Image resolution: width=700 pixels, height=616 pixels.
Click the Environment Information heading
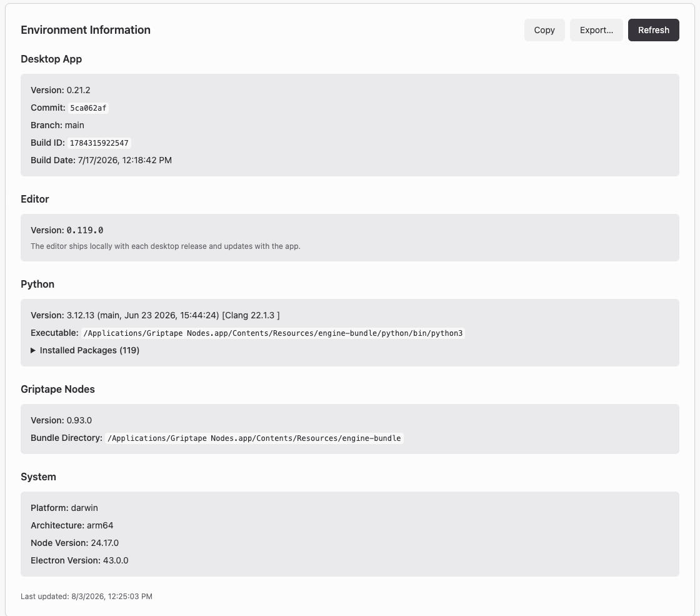tap(86, 30)
